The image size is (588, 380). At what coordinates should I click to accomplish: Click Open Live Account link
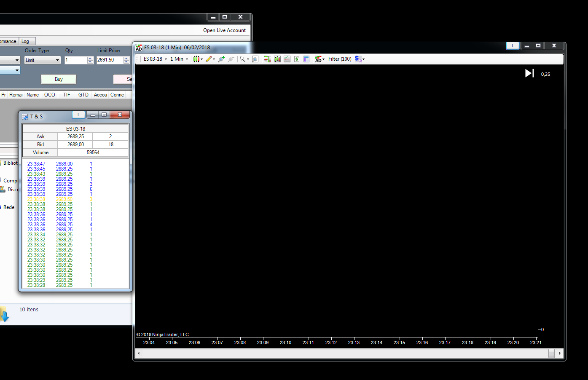click(224, 30)
